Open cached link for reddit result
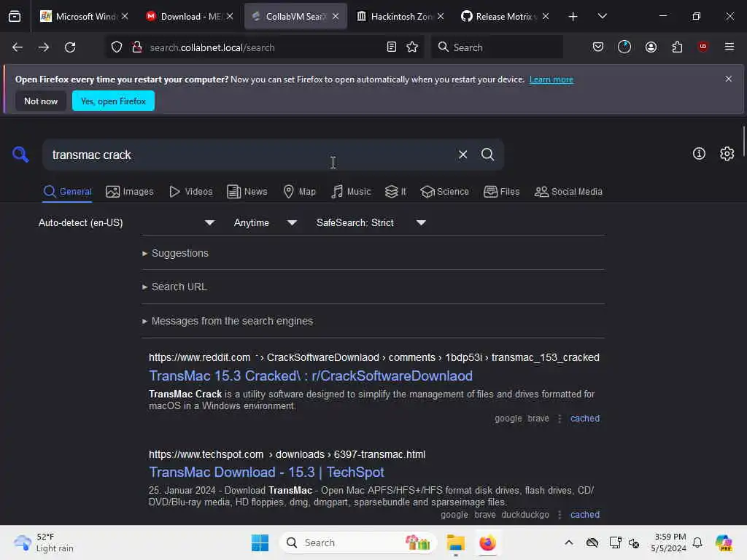The height and width of the screenshot is (560, 747). [584, 419]
